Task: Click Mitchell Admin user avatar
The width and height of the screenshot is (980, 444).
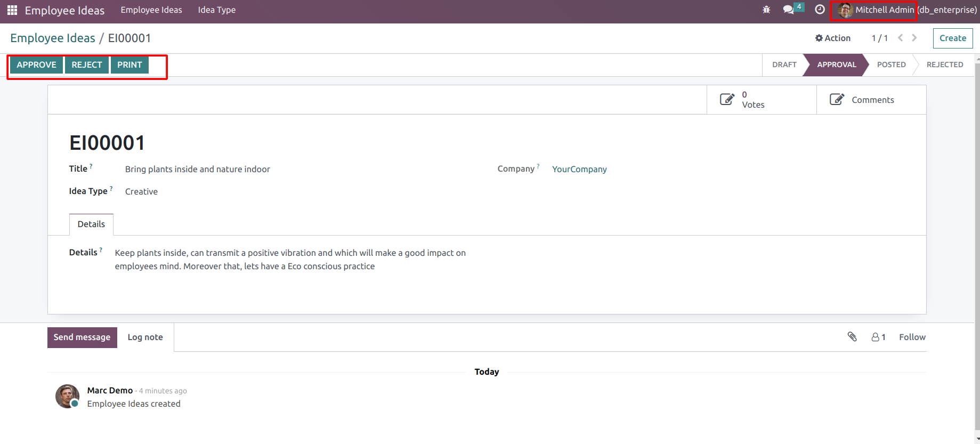Action: point(845,10)
